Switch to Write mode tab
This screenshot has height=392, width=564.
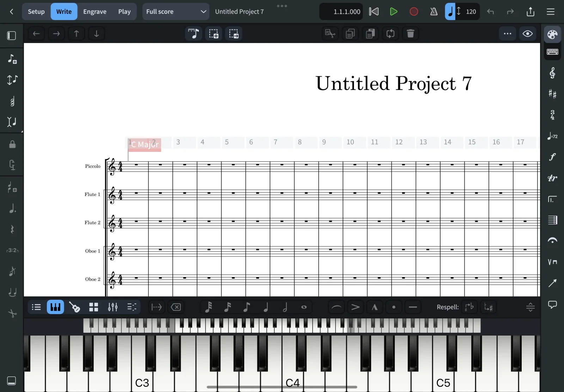[x=64, y=12]
